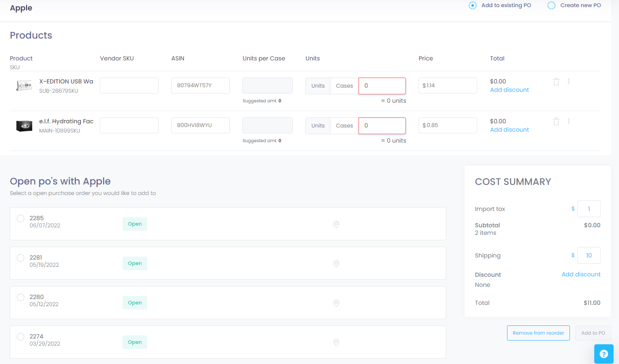Screen dimensions: 619x364
Task: Focus Vendor SKU field for e.l.f. Hydrating
Action: tap(129, 125)
